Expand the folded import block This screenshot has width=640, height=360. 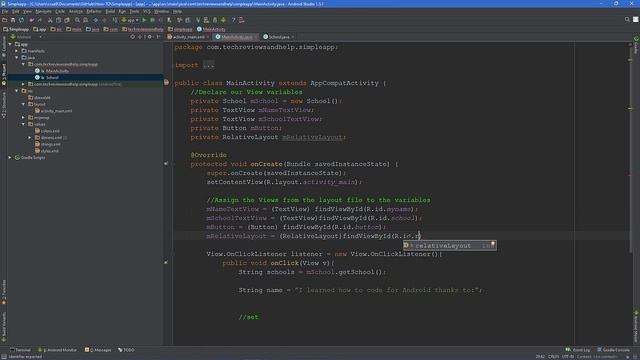click(209, 65)
